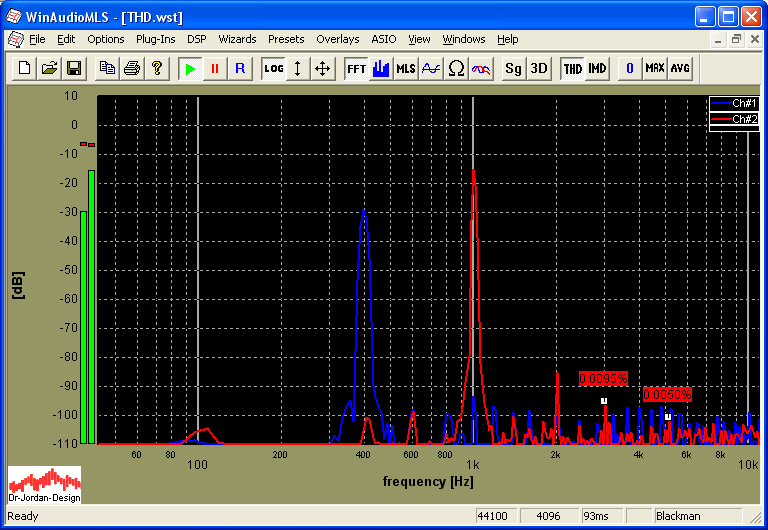Click the Omega impedance icon
This screenshot has height=530, width=768.
456,68
